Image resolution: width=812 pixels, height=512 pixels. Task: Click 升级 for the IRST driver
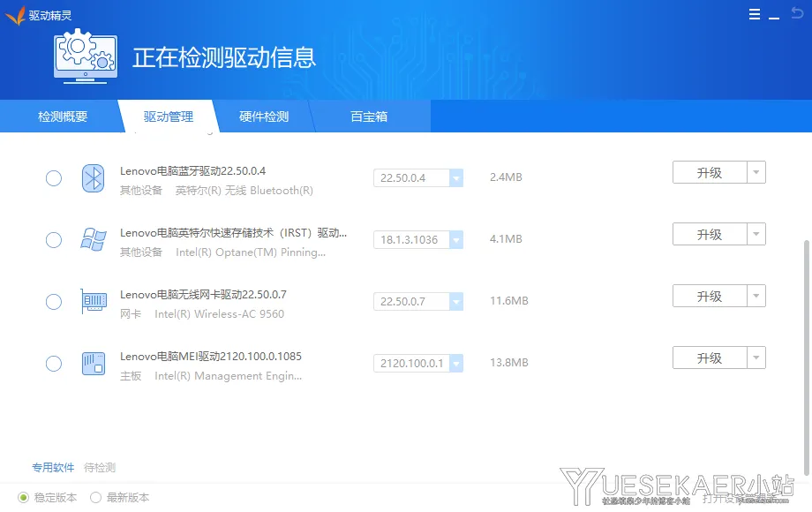click(x=710, y=234)
